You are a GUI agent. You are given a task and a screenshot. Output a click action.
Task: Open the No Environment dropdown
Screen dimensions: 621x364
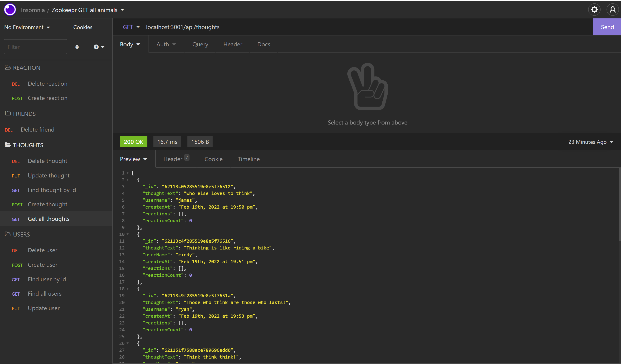[x=27, y=27]
